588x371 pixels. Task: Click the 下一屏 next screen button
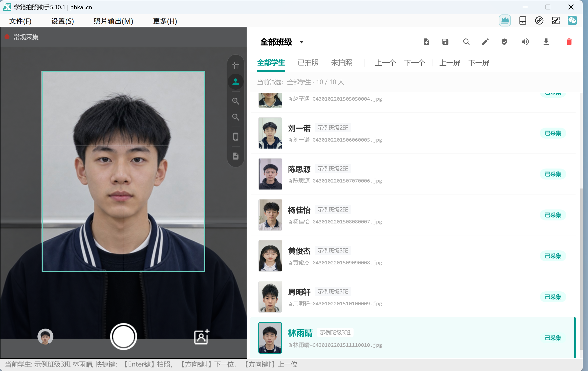479,63
